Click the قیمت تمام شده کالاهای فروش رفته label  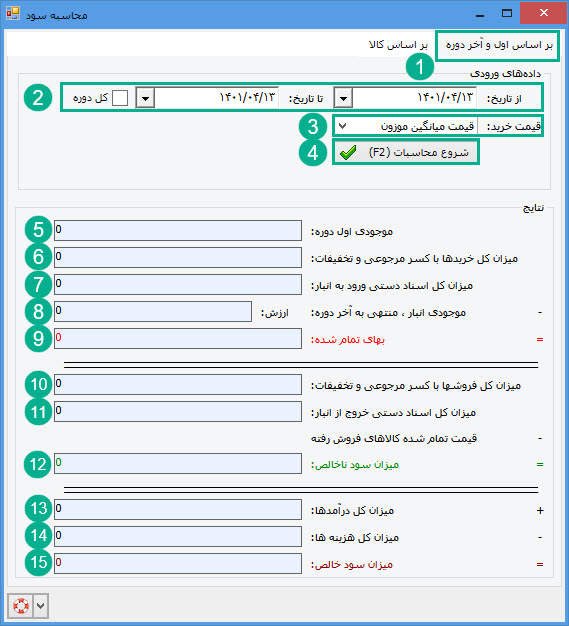tap(394, 438)
